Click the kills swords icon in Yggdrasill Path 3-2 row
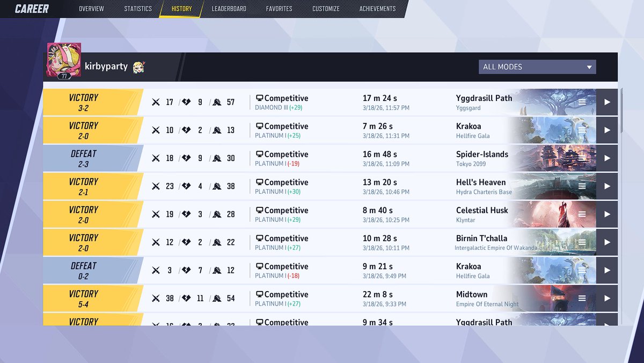The width and height of the screenshot is (644, 363). (x=156, y=102)
